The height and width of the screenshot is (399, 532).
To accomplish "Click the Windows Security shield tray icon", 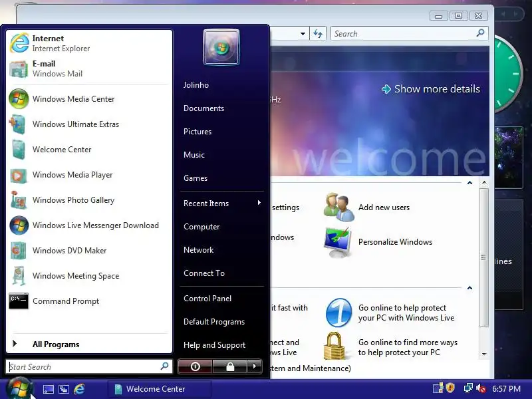I will tap(450, 388).
